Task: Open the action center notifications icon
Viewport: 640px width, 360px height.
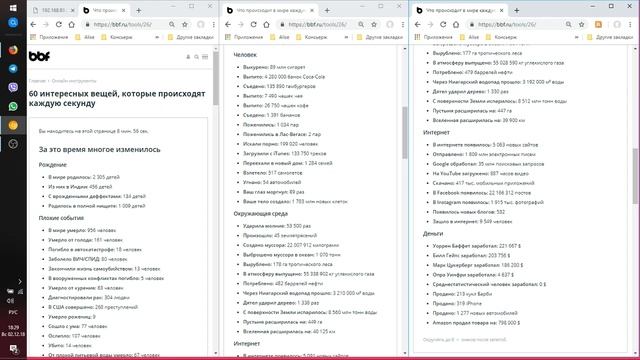Action: pos(13,349)
